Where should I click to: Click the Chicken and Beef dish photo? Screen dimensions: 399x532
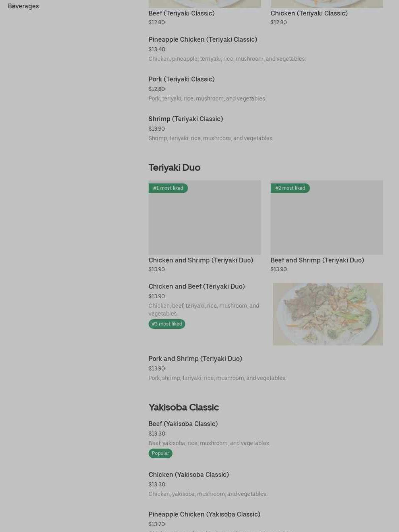[328, 314]
